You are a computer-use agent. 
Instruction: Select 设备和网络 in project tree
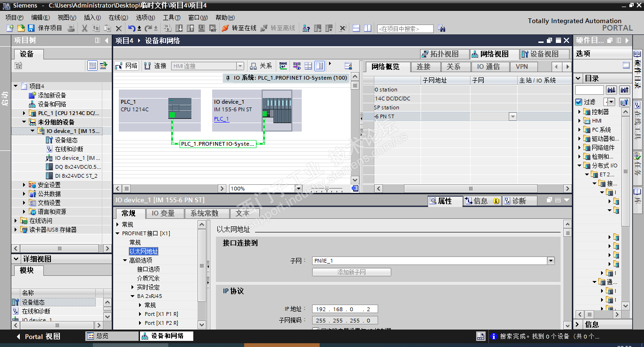(52, 104)
